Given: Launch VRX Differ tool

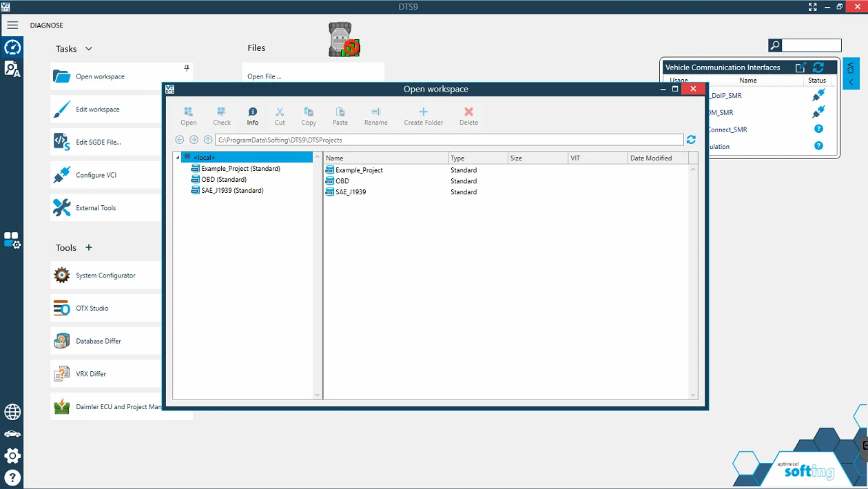Looking at the screenshot, I should (107, 374).
